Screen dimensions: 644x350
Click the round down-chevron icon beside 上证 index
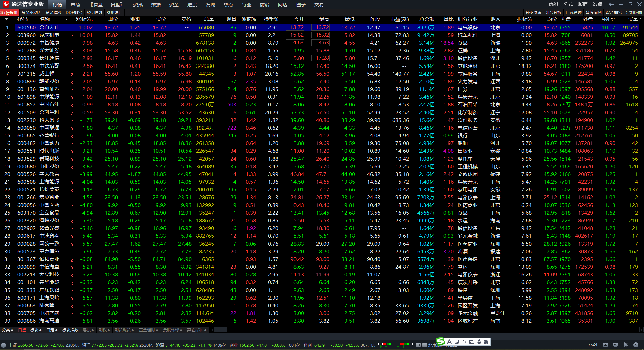tap(4, 345)
